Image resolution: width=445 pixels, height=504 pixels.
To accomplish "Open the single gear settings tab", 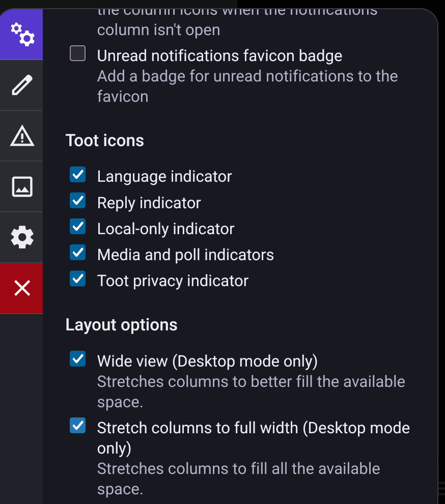I will pos(22,238).
